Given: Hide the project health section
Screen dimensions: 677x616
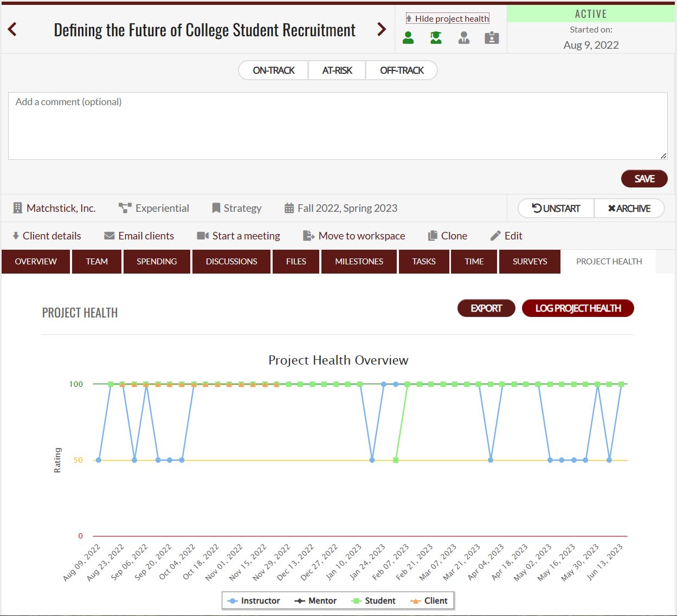Looking at the screenshot, I should pos(447,18).
